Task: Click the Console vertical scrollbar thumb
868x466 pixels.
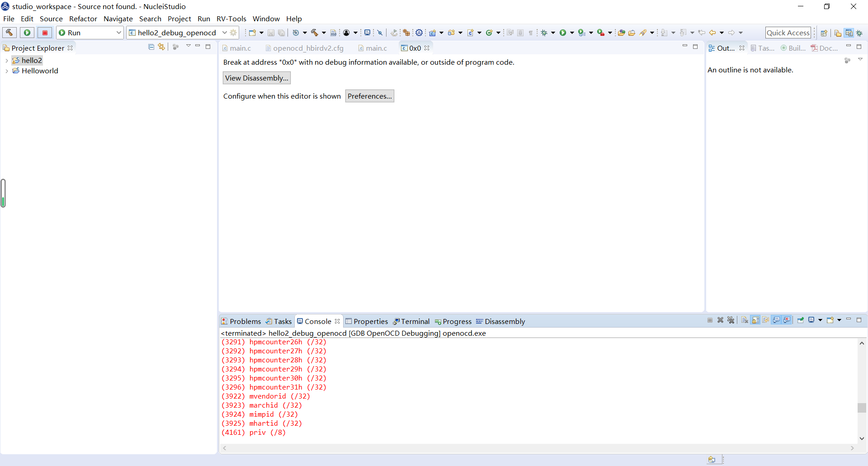Action: coord(862,408)
